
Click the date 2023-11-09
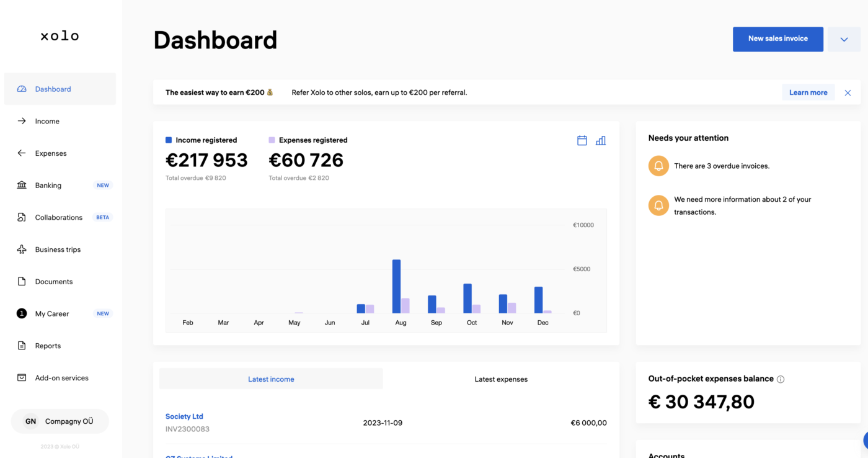coord(383,423)
